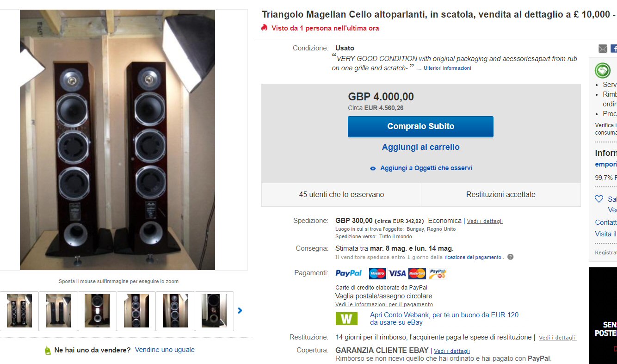The image size is (617, 364).
Task: Click the help question mark near Consegna
Action: point(510,257)
